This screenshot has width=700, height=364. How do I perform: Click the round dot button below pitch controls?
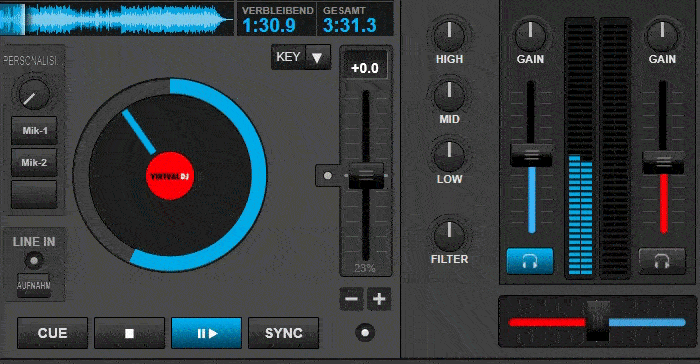(365, 333)
